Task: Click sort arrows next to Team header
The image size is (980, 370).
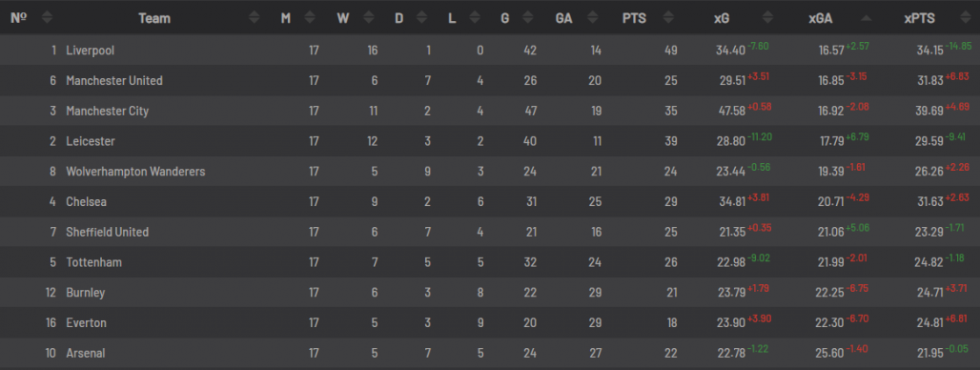Action: (254, 18)
